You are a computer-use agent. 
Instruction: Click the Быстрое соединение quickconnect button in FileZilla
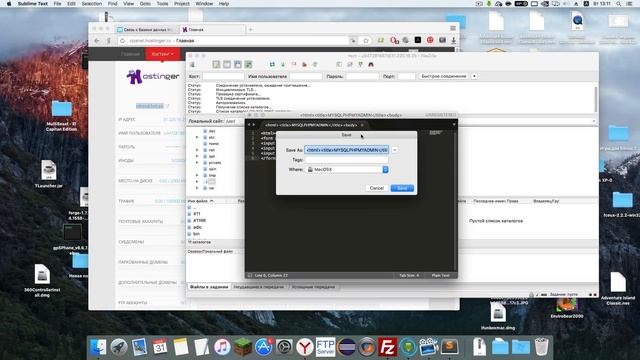tap(444, 76)
